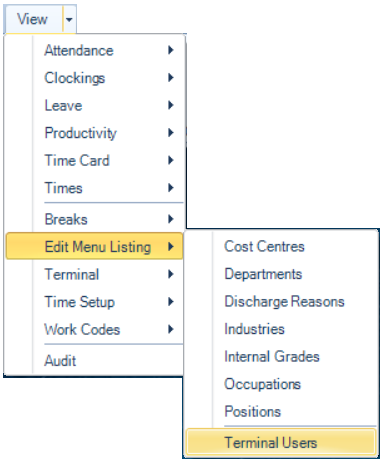The width and height of the screenshot is (384, 463).
Task: Click the View button
Action: point(33,19)
